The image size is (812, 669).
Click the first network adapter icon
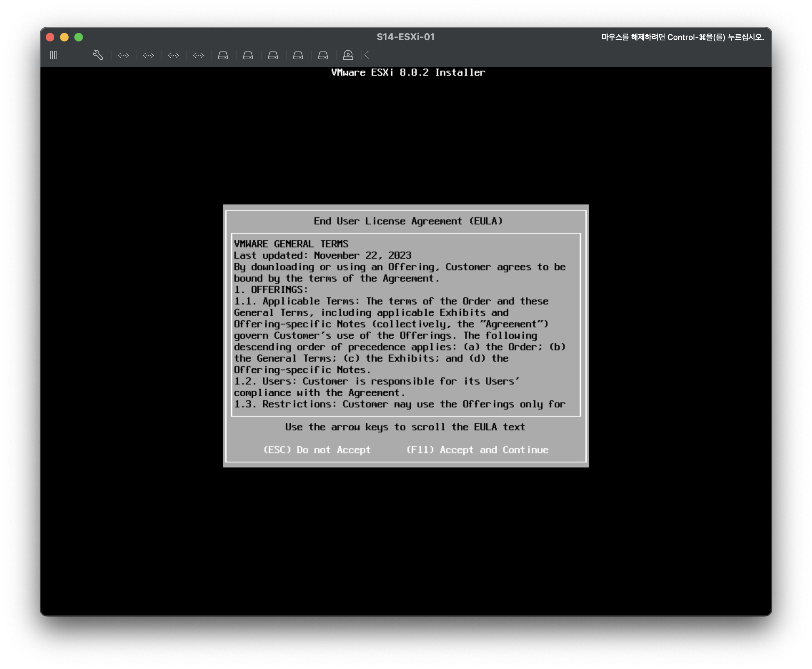click(123, 55)
